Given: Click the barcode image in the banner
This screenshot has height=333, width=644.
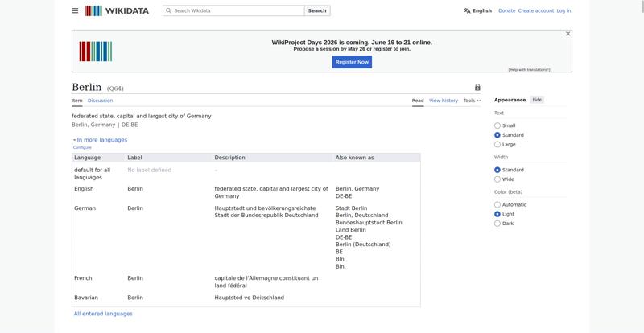Looking at the screenshot, I should point(95,51).
